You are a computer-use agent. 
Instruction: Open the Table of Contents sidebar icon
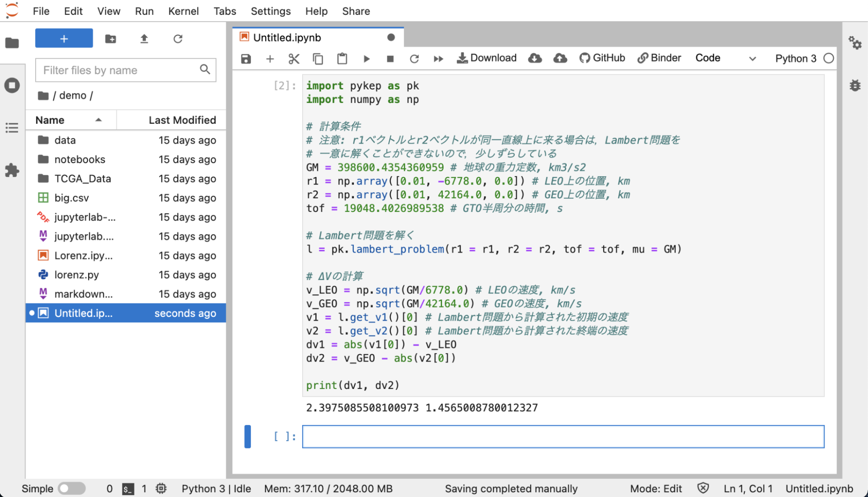click(12, 128)
